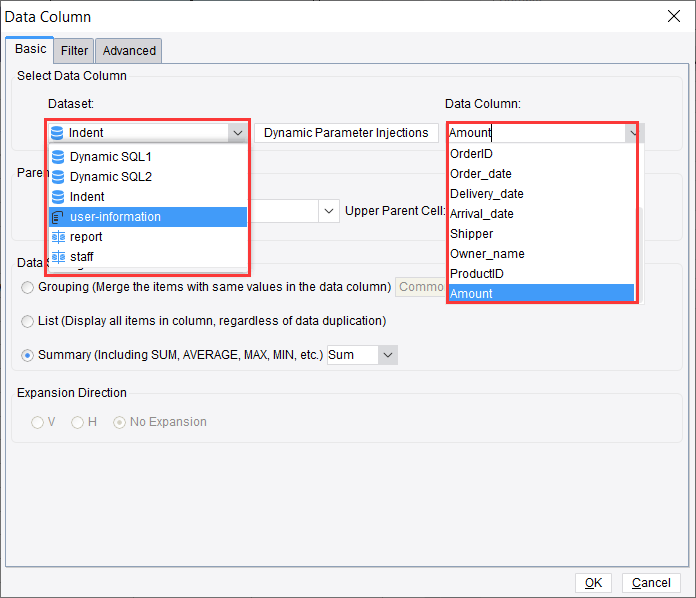This screenshot has height=598, width=696.
Task: Switch to the Filter tab
Action: click(74, 50)
